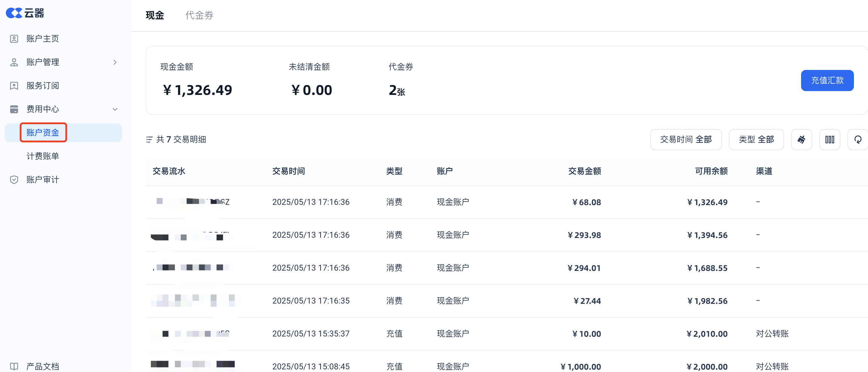Switch to the 代金券 tab
Image resolution: width=868 pixels, height=372 pixels.
click(199, 15)
